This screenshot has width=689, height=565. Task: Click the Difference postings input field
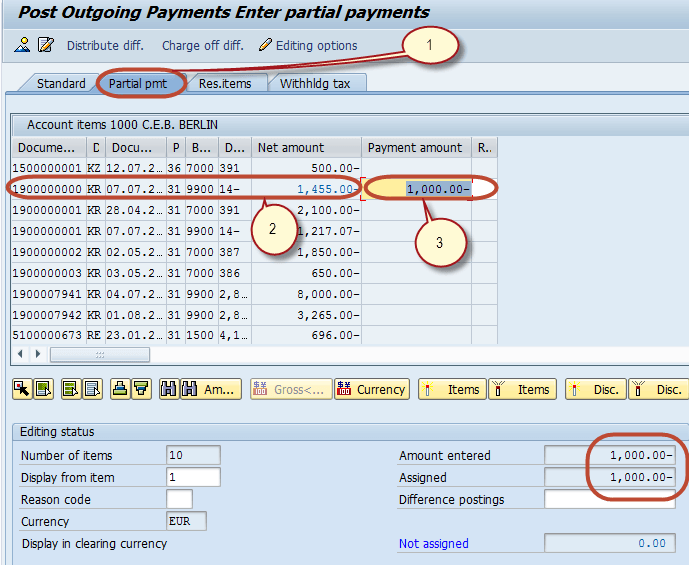(x=609, y=499)
